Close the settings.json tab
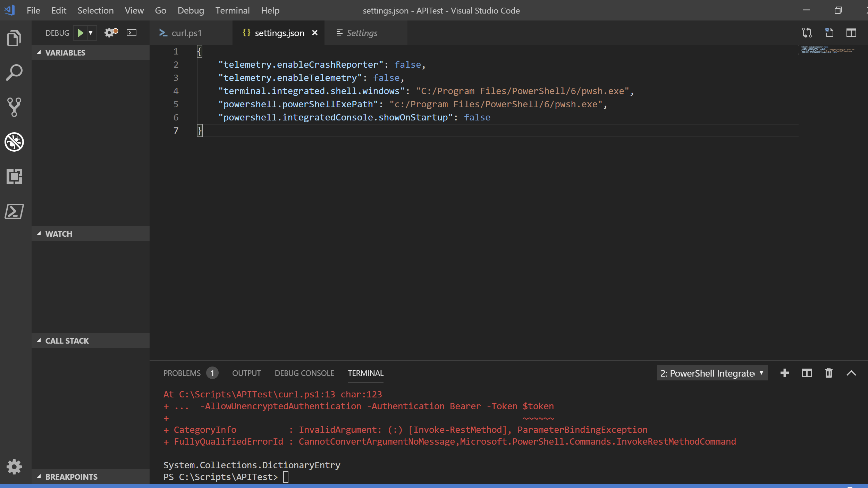The image size is (868, 488). (x=315, y=33)
